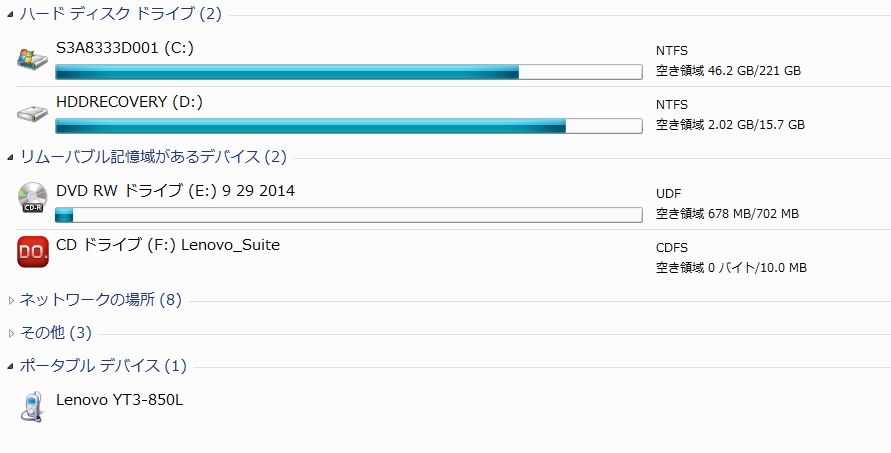Select the HDDRECOVERY (D:) drive name
Image resolution: width=891 pixels, height=453 pixels.
point(130,102)
